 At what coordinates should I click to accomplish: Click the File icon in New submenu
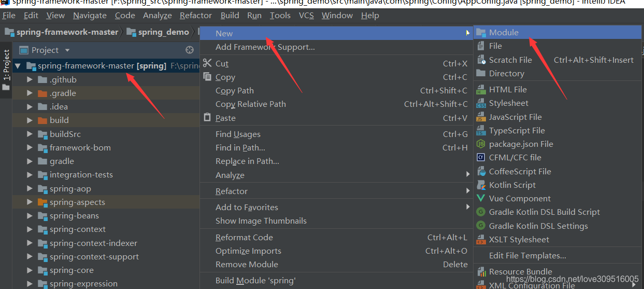(x=480, y=46)
